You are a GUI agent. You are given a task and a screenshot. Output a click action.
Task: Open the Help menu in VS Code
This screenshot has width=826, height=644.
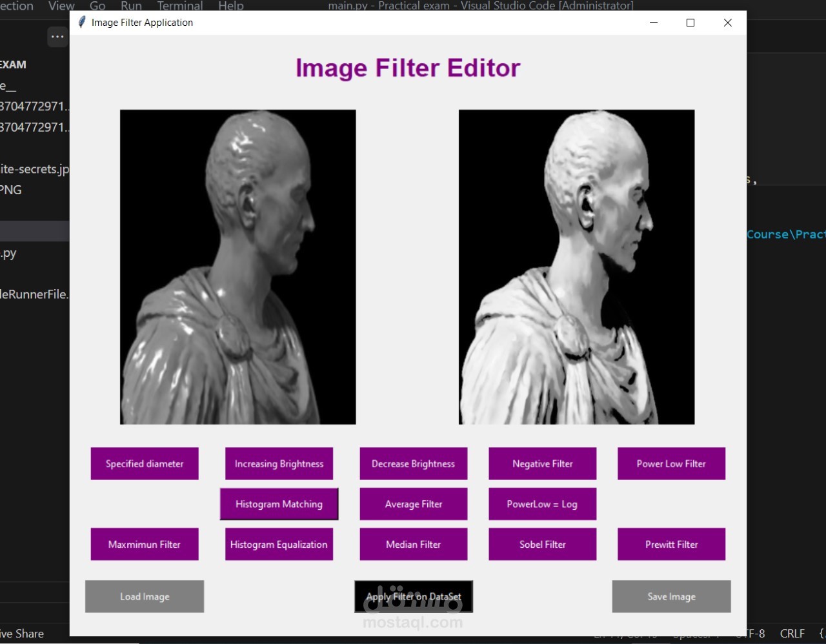coord(231,6)
